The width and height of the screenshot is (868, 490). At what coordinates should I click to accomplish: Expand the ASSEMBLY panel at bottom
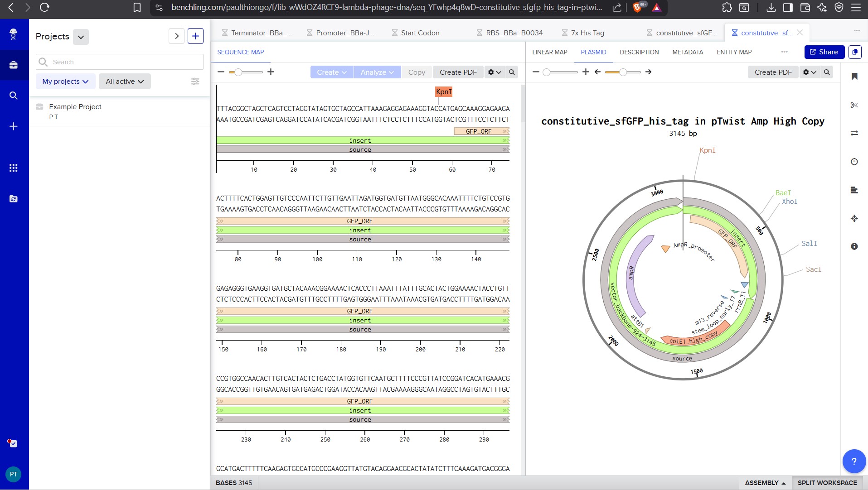[x=765, y=483]
